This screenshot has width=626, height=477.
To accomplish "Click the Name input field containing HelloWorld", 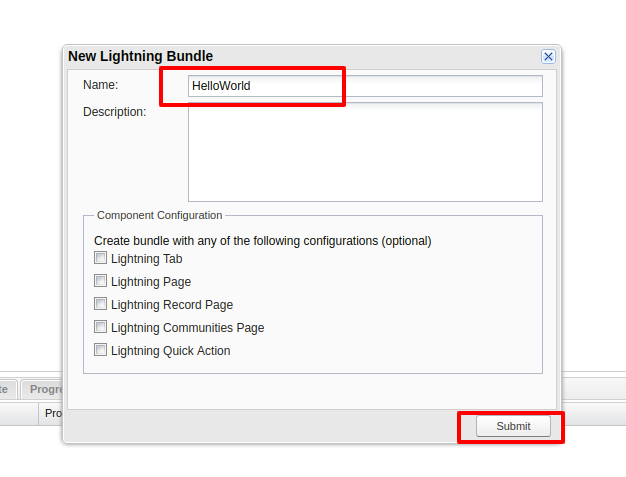I will click(x=365, y=86).
